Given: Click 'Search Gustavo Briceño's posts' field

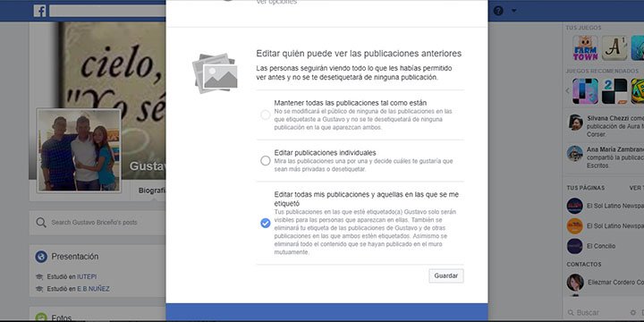Looking at the screenshot, I should [98, 223].
